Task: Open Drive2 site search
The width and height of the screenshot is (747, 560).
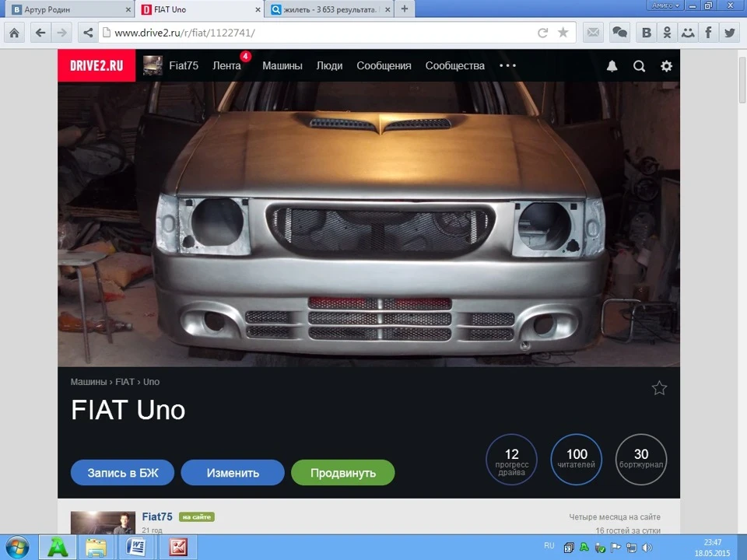Action: tap(640, 66)
